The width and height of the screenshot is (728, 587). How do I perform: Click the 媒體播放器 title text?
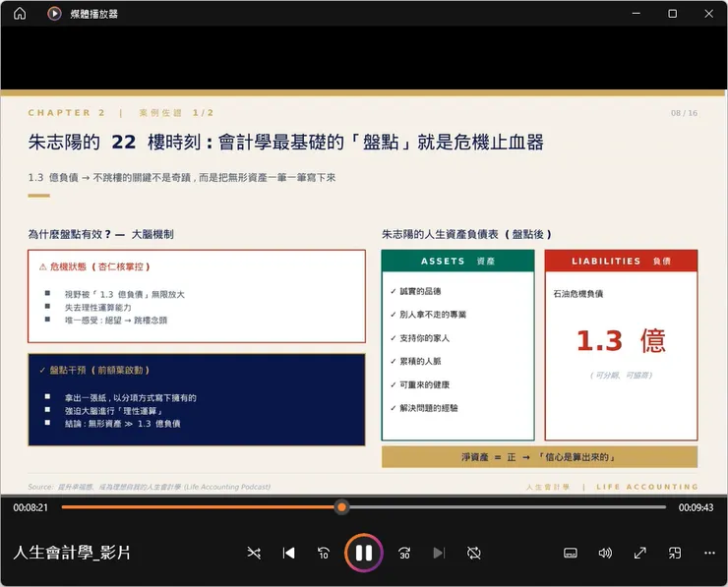[93, 14]
